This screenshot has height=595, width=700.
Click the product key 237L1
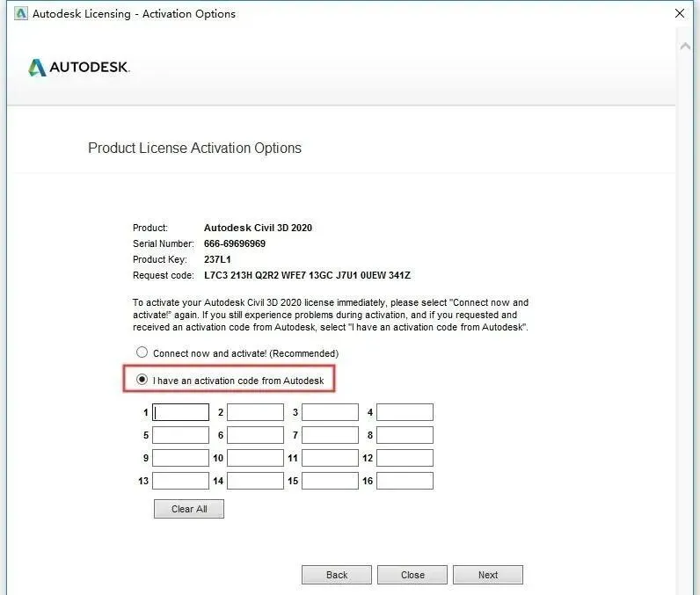pyautogui.click(x=217, y=259)
